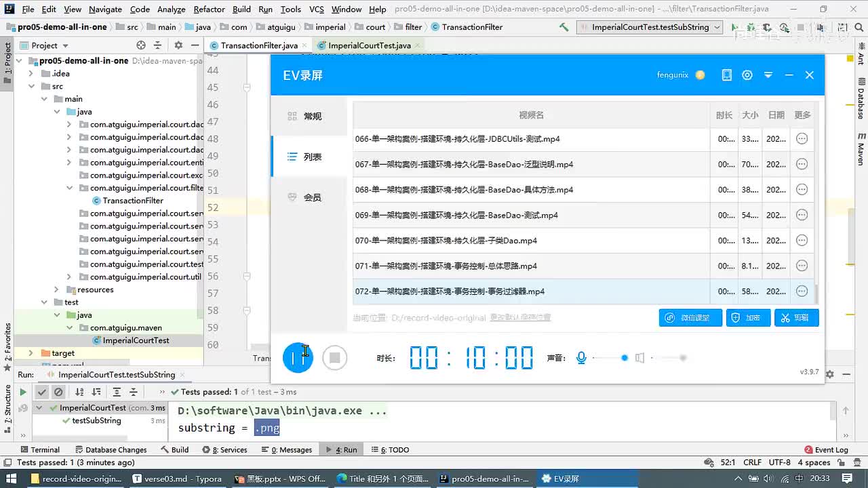
Task: Click the speaker icon in EV录屏
Action: pyautogui.click(x=639, y=358)
